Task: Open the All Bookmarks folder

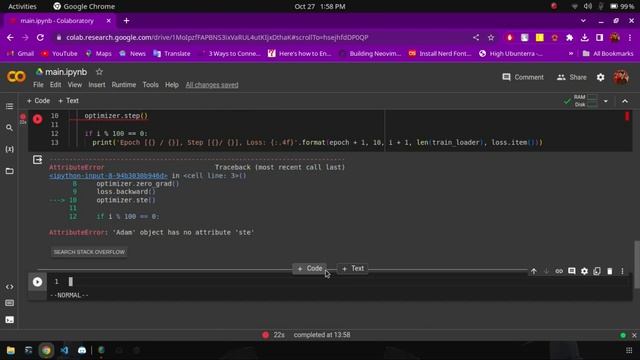Action: [x=608, y=53]
